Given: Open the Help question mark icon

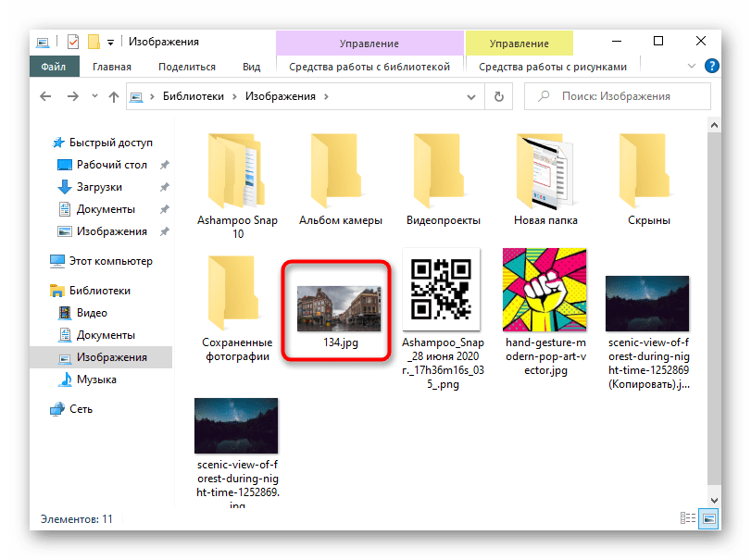Looking at the screenshot, I should tap(712, 67).
